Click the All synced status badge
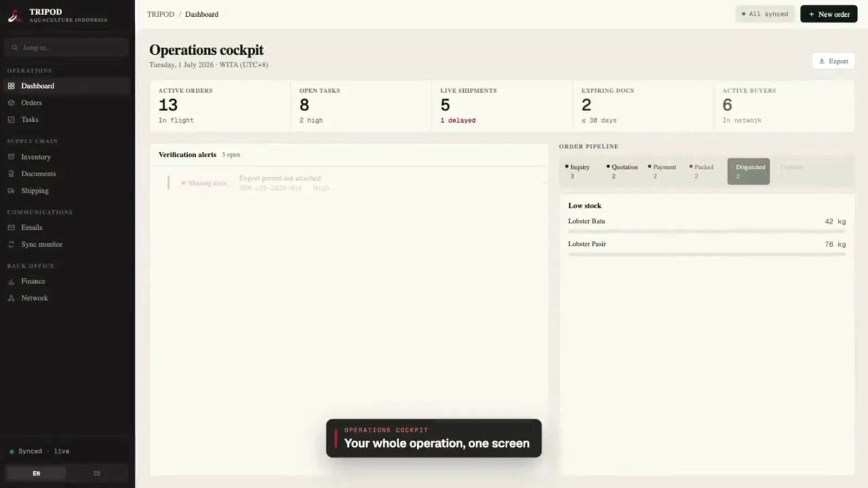Viewport: 868px width, 488px height. [x=765, y=14]
